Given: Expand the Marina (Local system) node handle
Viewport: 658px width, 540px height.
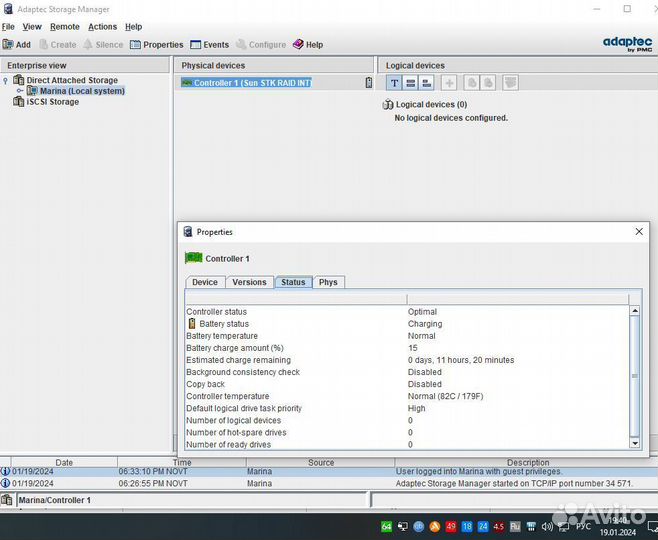Looking at the screenshot, I should tap(20, 91).
